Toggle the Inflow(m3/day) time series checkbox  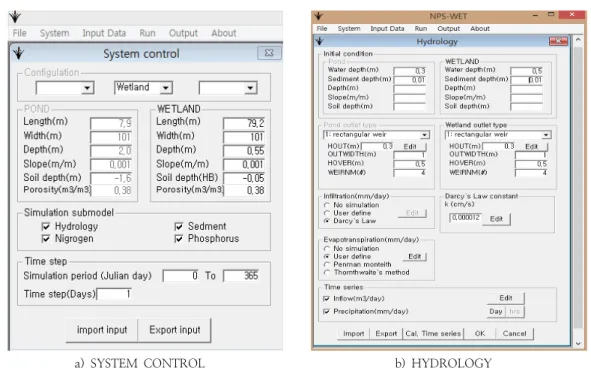326,299
